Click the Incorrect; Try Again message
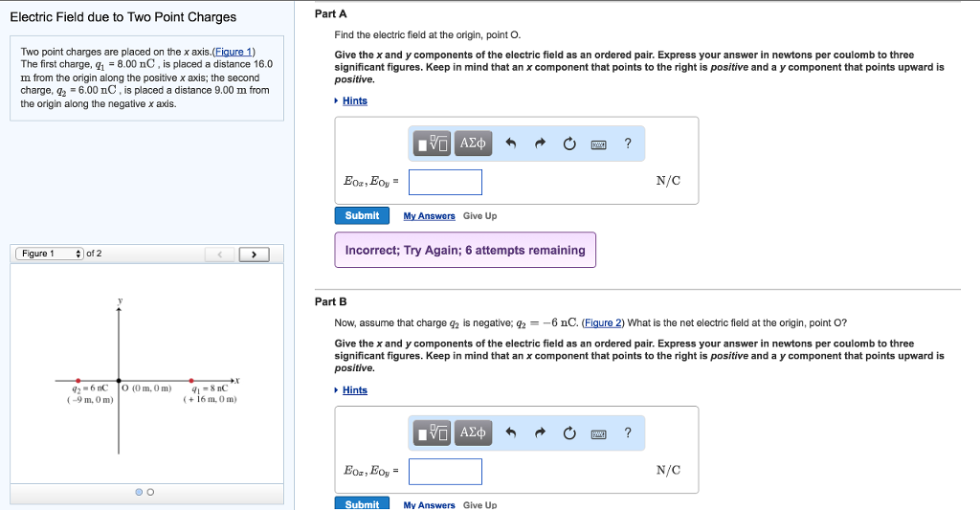980x510 pixels. pyautogui.click(x=465, y=250)
